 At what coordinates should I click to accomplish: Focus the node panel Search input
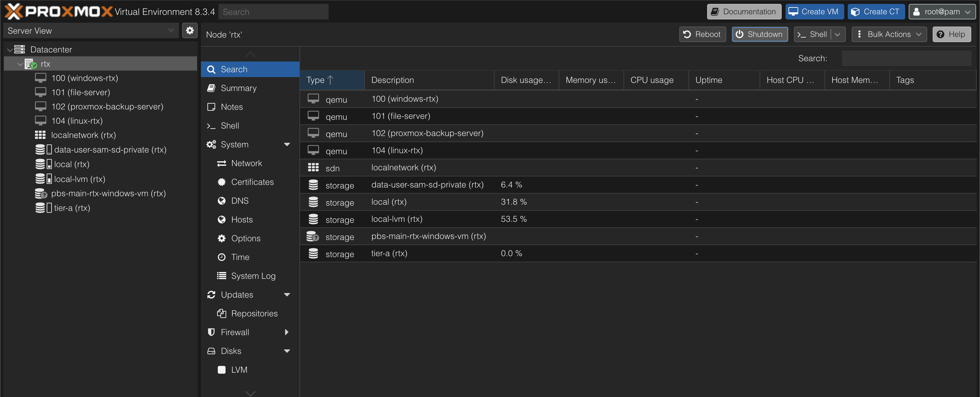pyautogui.click(x=906, y=58)
